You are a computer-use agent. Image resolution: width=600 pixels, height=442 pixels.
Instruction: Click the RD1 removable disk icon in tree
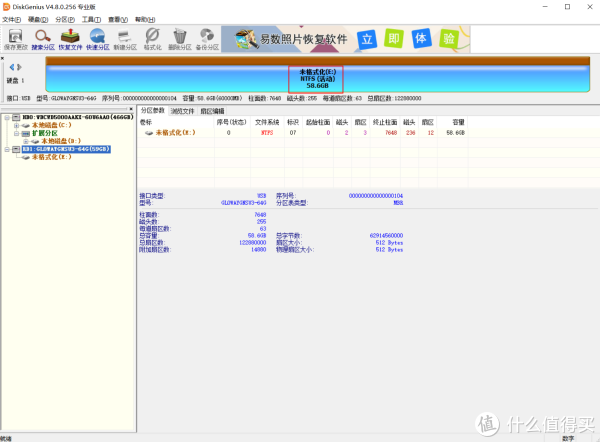16,149
